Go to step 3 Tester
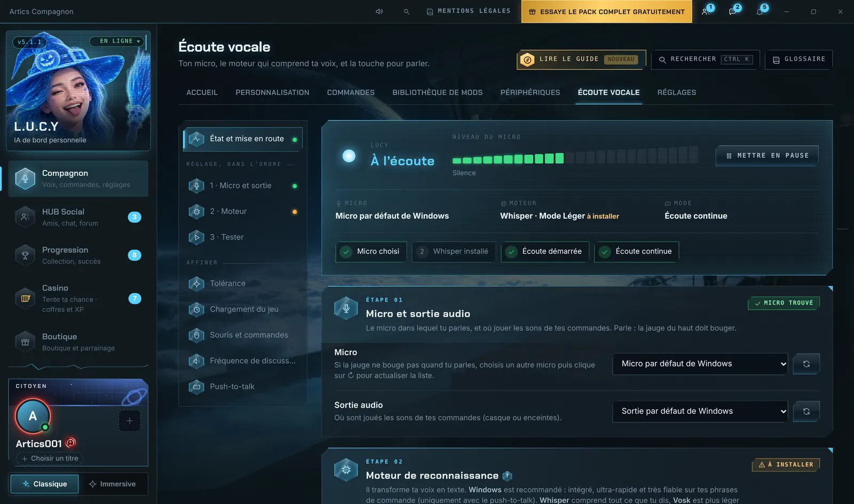Screen dimensions: 854x504 (x=243, y=237)
